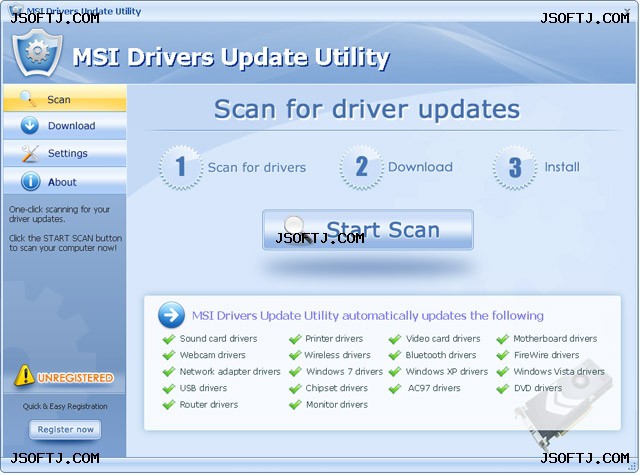Click the checkmark beside Windows 7 drivers
Screen dimensions: 640x475
tap(295, 372)
